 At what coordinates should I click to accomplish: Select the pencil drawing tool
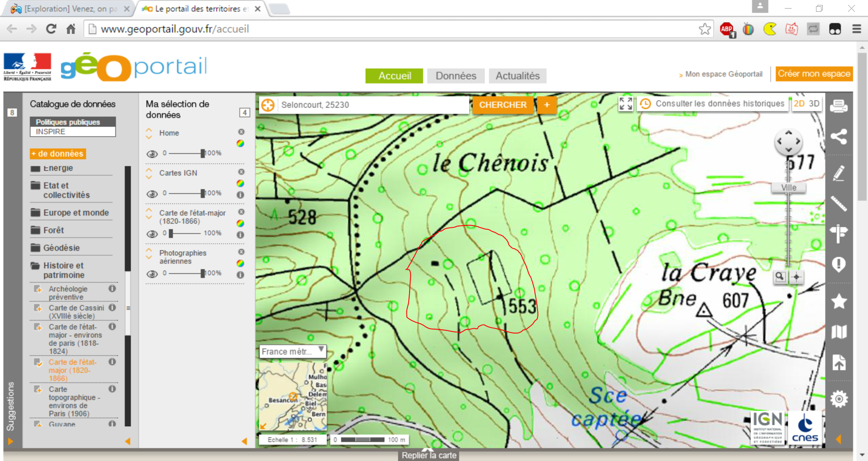[839, 173]
